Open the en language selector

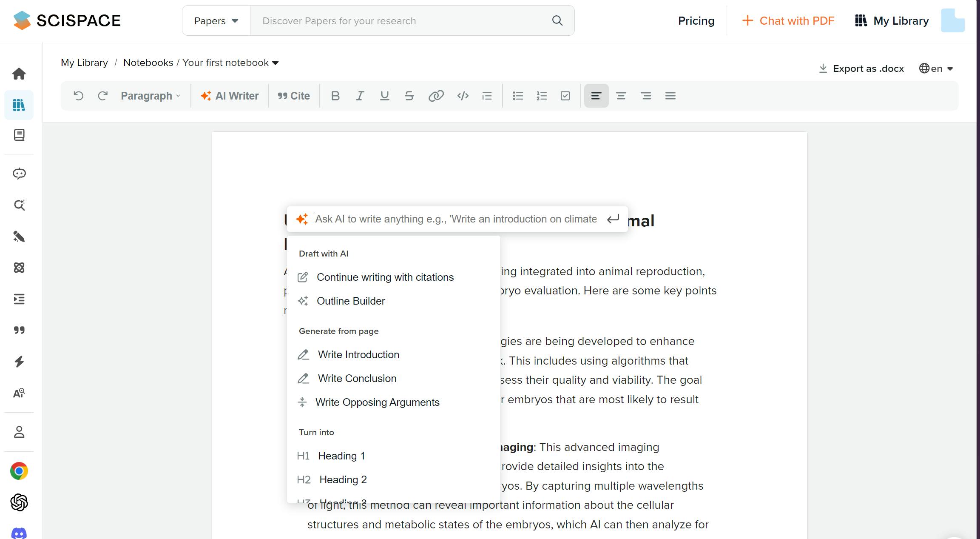936,68
